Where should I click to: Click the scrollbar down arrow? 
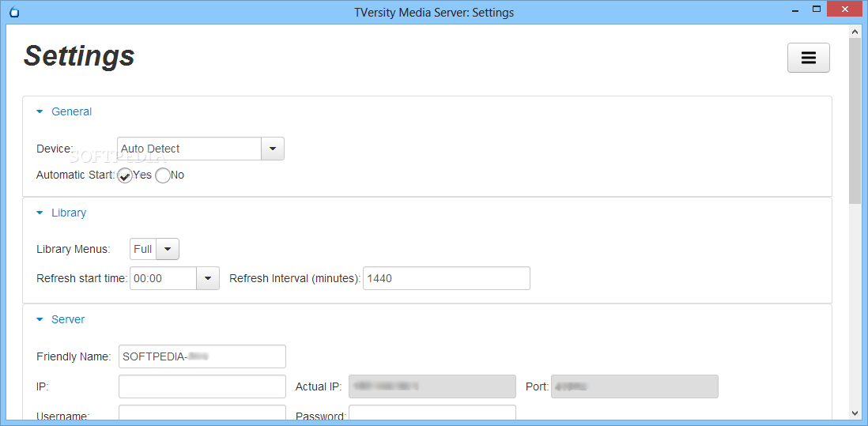coord(855,413)
